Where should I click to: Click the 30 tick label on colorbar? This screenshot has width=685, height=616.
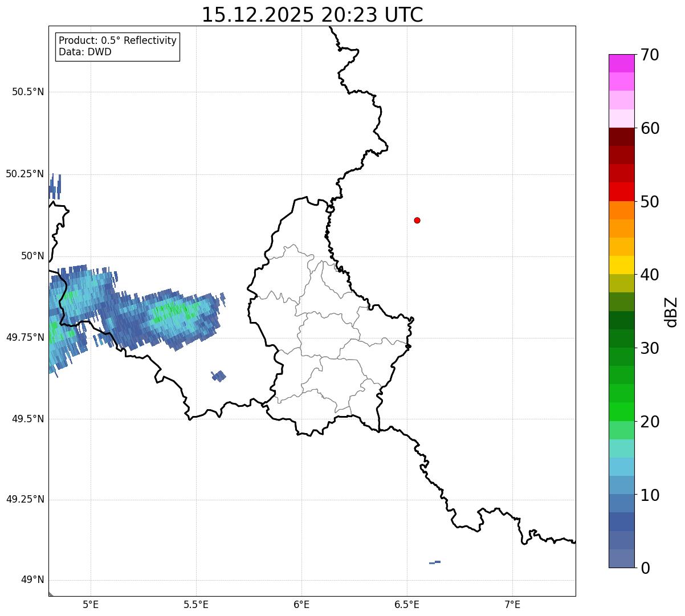coord(650,348)
